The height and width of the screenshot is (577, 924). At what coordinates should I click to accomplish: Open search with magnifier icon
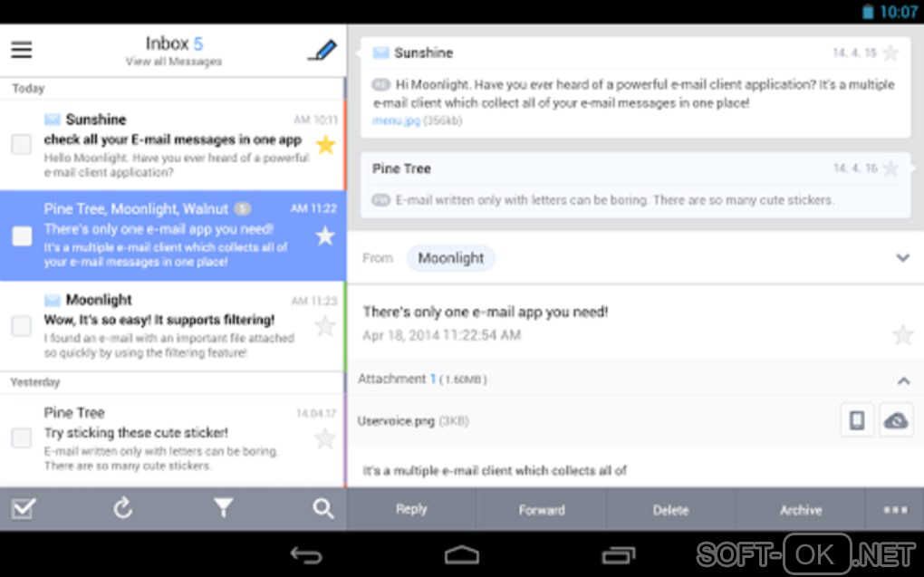(x=322, y=508)
